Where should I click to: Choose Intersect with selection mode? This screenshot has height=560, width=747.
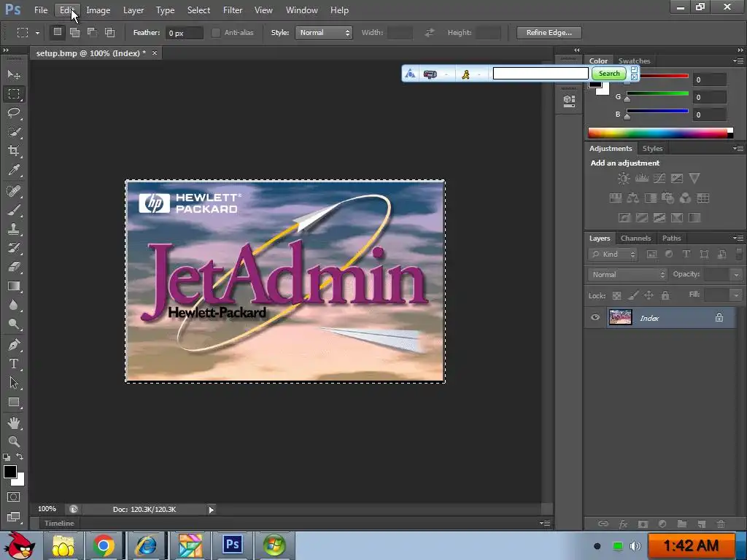(x=109, y=32)
